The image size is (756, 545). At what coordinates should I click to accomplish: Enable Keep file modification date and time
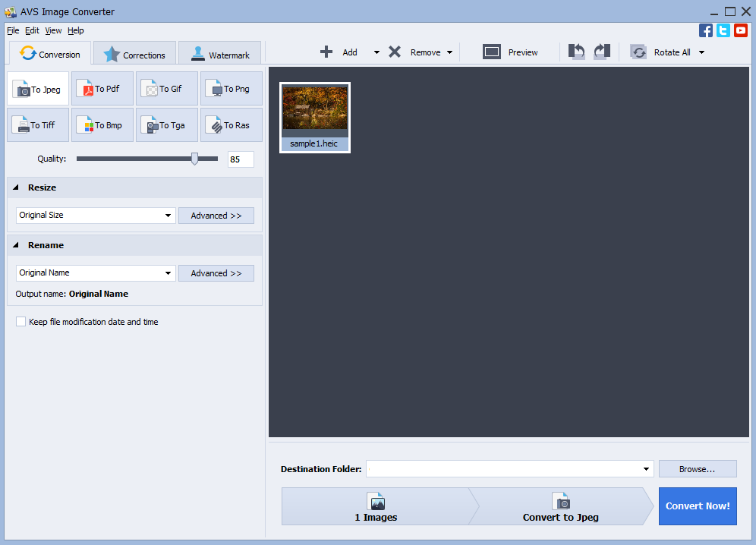pos(20,322)
